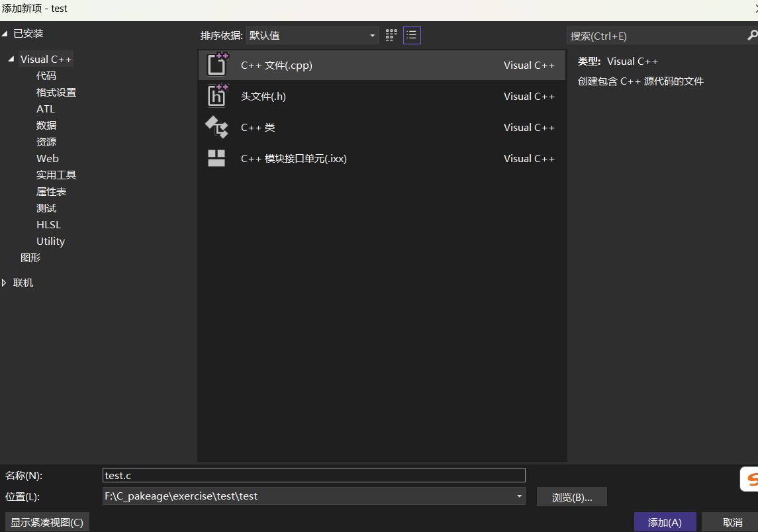
Task: Click the 浏览(B)... button
Action: click(x=571, y=497)
